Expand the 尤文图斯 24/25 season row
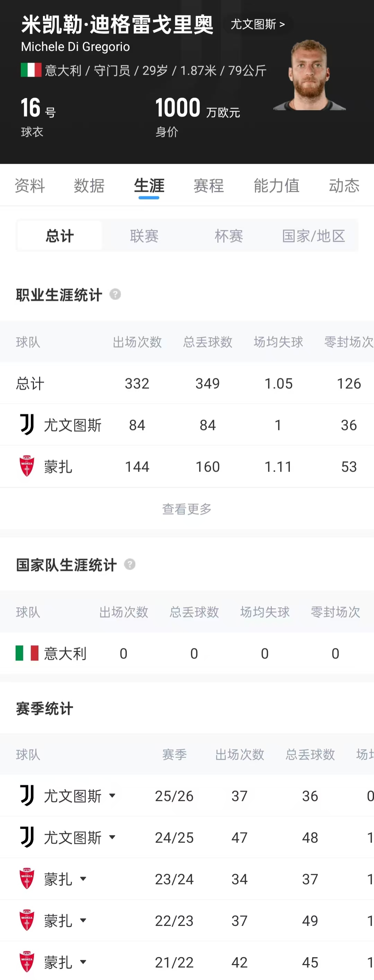Viewport: 374px width, 980px height. coord(112,837)
